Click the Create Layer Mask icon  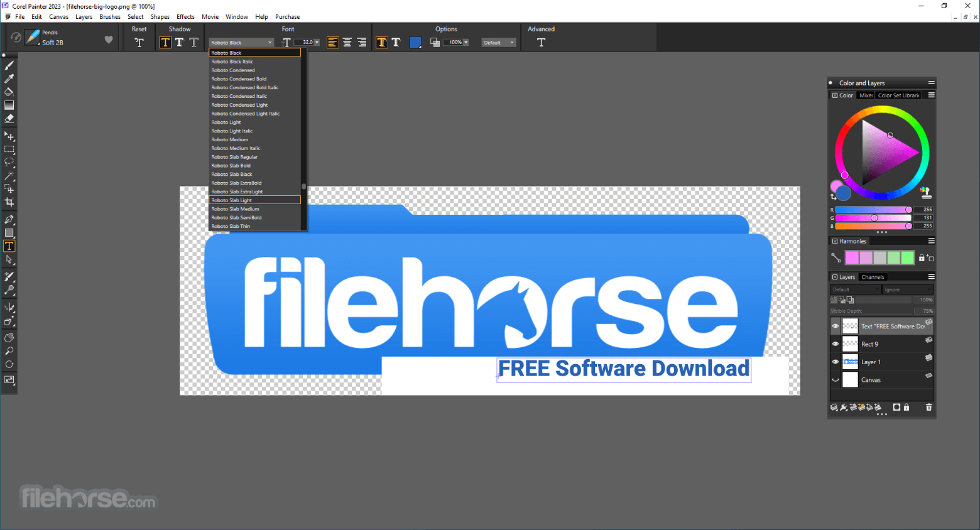coord(896,408)
